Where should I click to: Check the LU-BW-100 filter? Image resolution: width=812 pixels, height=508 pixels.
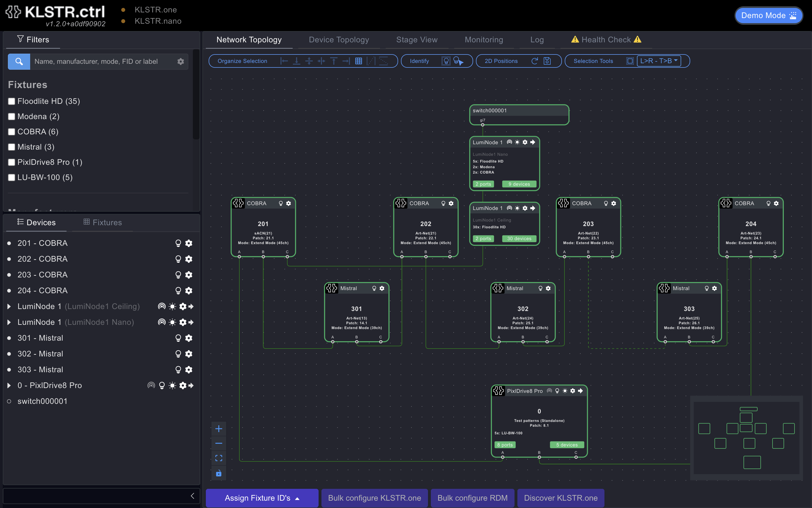pos(12,178)
